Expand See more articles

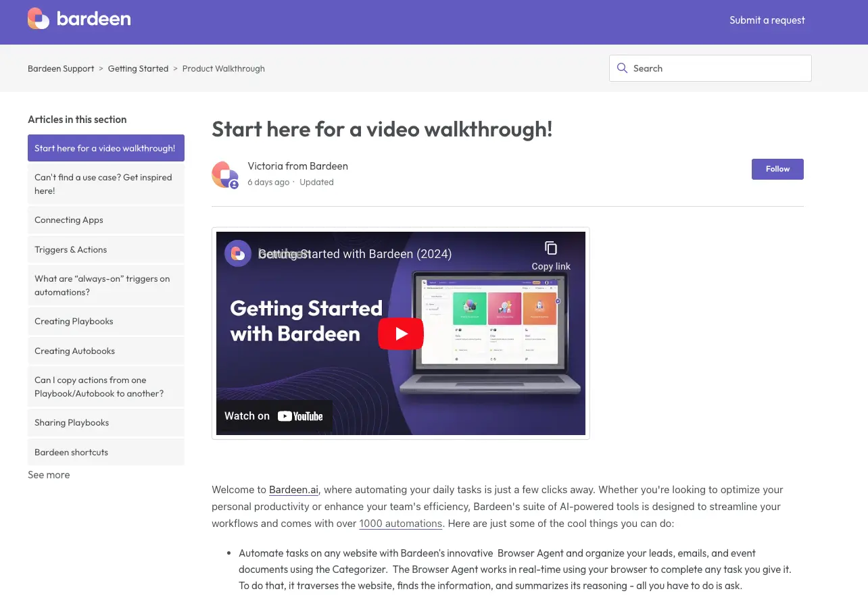pyautogui.click(x=49, y=475)
